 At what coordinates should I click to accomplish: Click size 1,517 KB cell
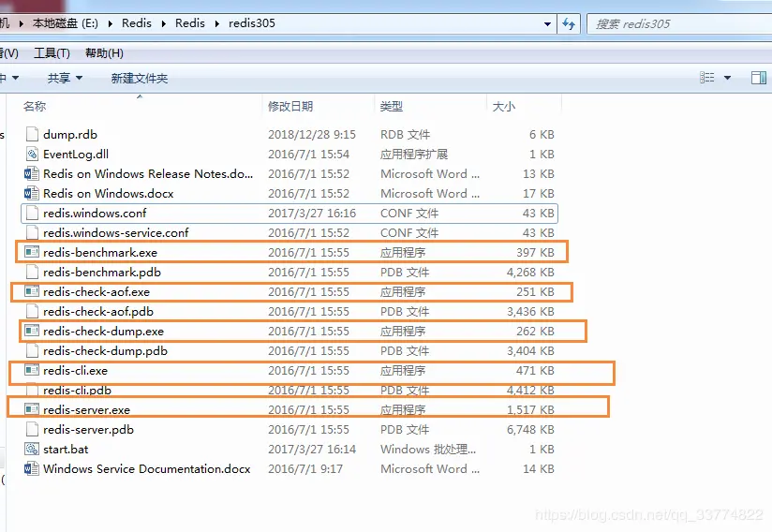pos(530,409)
